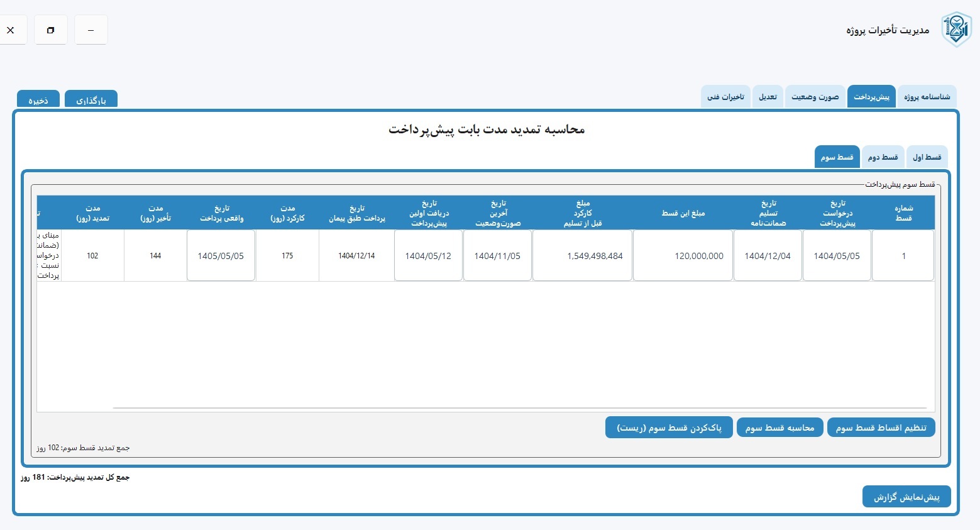Edit work amount field 1,549,498,484
This screenshot has height=530, width=980.
coord(582,256)
